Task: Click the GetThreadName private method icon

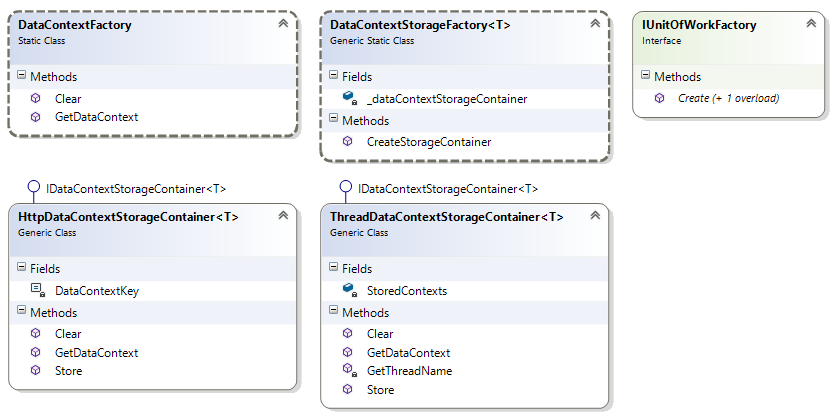Action: (348, 371)
